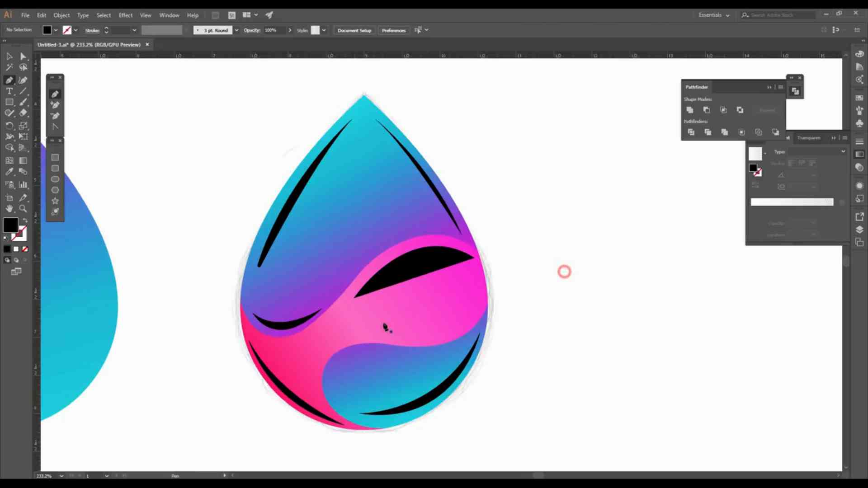
Task: Reset default fill and stroke
Action: [x=6, y=238]
